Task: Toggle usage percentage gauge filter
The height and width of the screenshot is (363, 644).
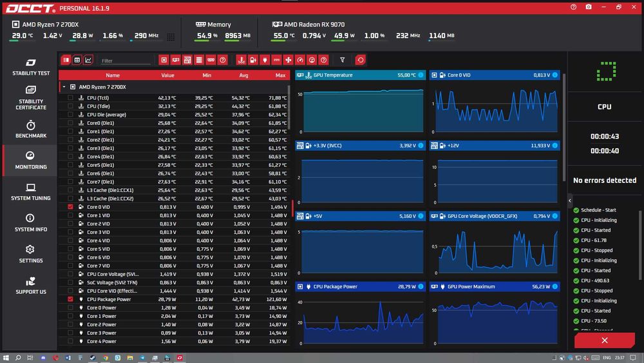Action: tap(312, 60)
